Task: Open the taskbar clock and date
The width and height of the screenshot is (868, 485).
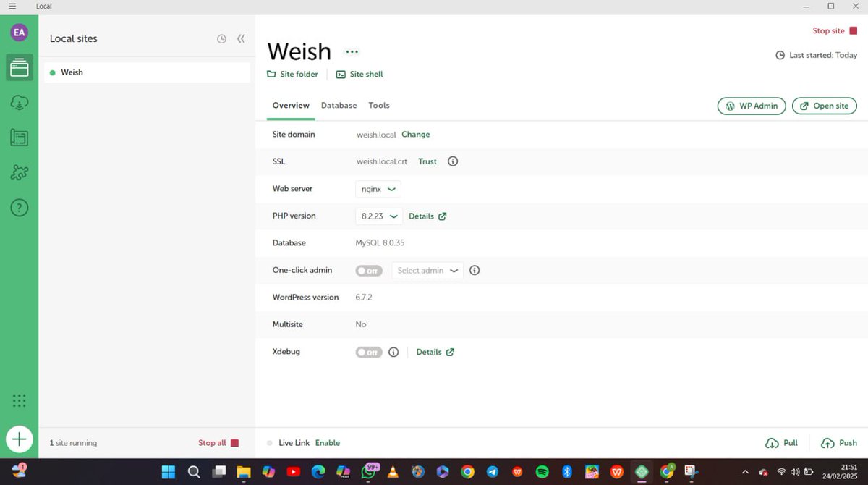Action: point(839,472)
